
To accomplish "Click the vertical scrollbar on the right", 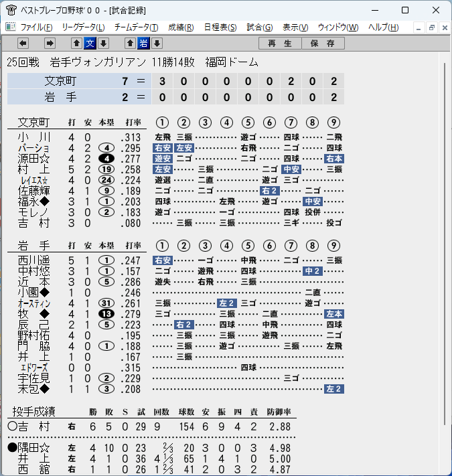I will click(445, 243).
